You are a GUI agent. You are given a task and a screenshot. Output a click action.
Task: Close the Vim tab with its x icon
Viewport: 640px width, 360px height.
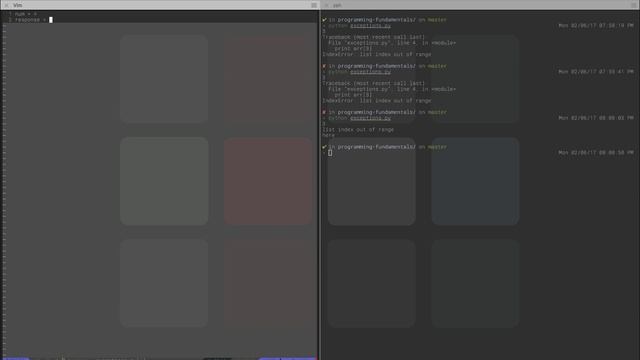click(x=6, y=5)
